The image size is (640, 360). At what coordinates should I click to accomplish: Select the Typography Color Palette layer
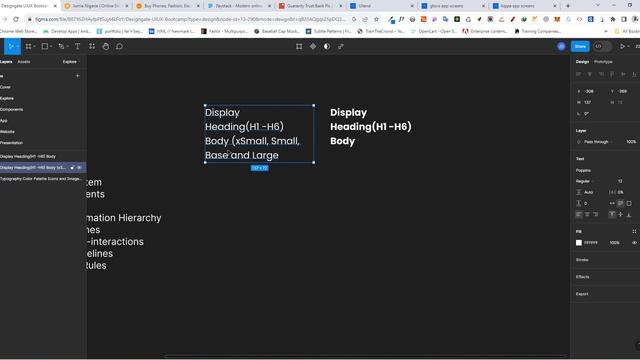[41, 179]
